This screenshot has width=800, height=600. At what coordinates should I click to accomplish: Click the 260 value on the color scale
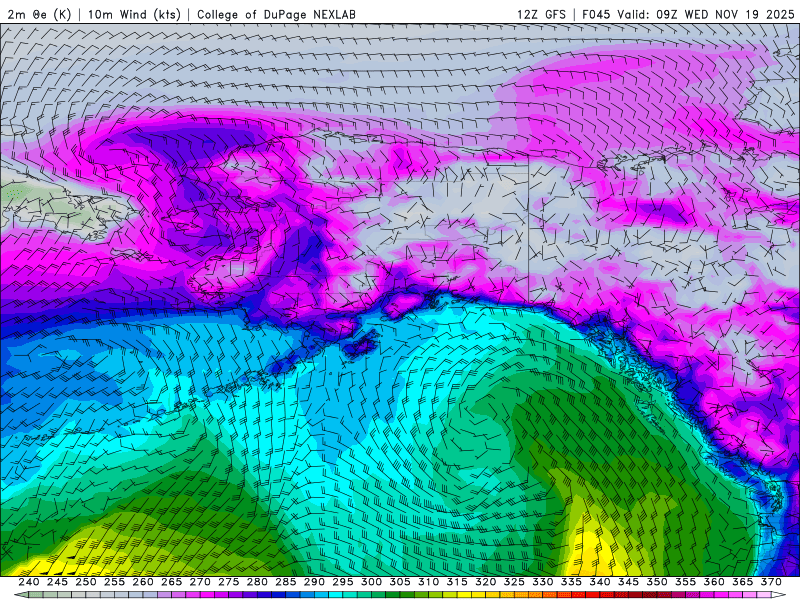point(143,582)
